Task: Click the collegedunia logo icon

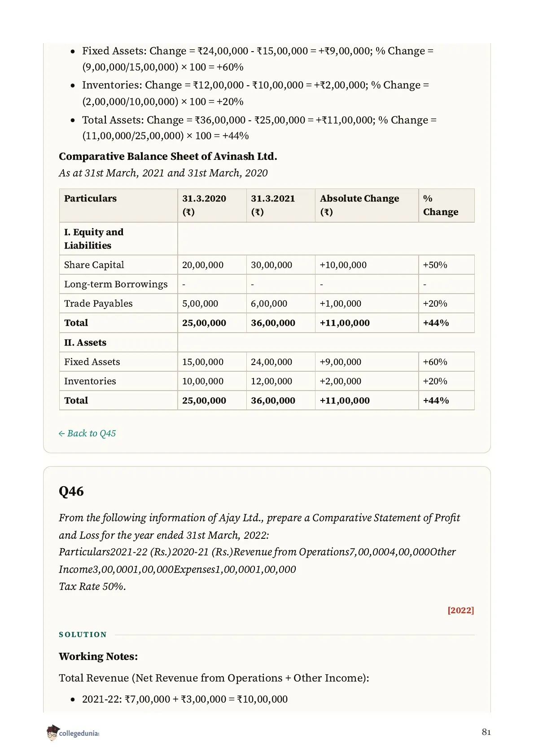Action: pos(53,732)
